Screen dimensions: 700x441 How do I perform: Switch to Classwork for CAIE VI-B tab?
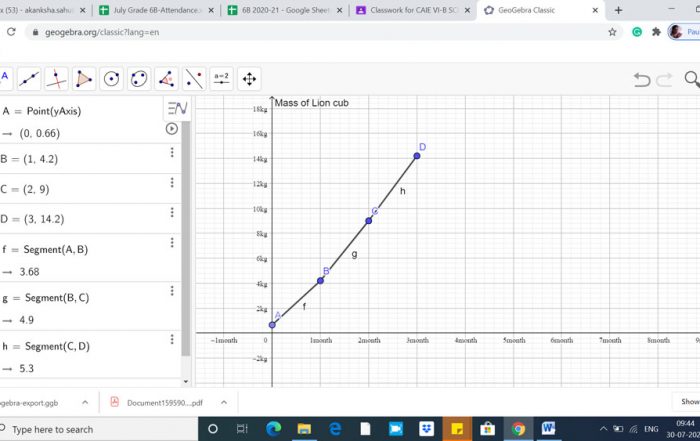(x=413, y=10)
